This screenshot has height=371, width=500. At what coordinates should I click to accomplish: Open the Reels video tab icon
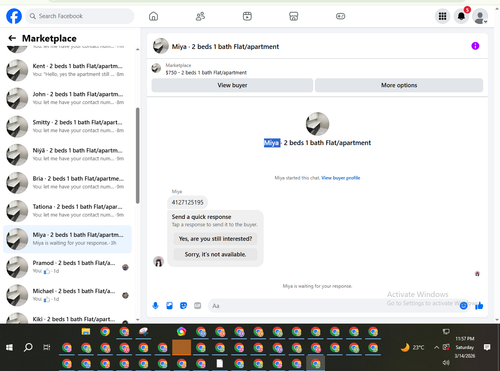tap(247, 16)
